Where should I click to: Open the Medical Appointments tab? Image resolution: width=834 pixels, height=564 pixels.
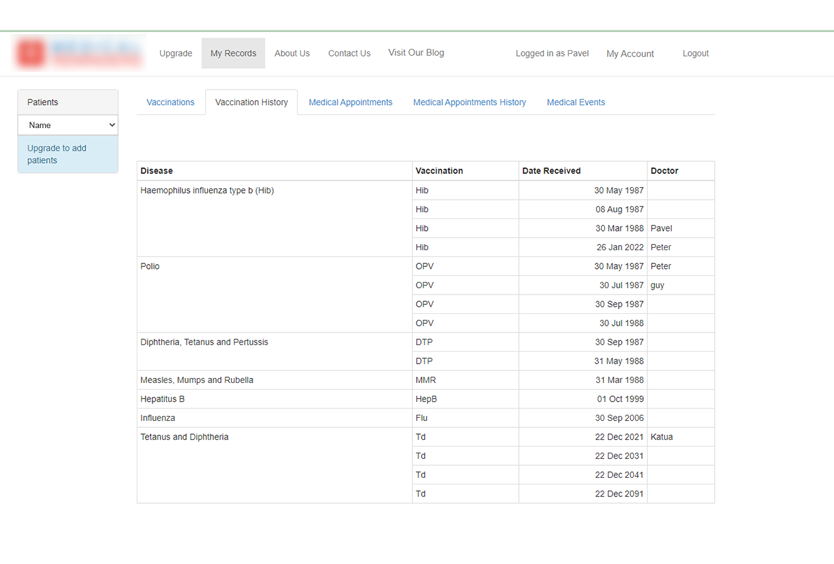[x=350, y=102]
